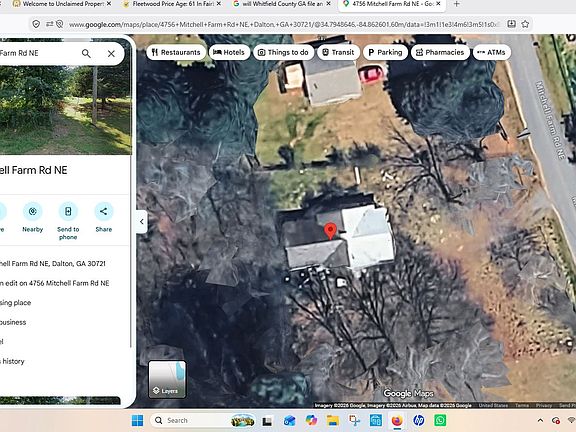The width and height of the screenshot is (576, 432).
Task: Click the red location pin on house
Action: coord(331,231)
